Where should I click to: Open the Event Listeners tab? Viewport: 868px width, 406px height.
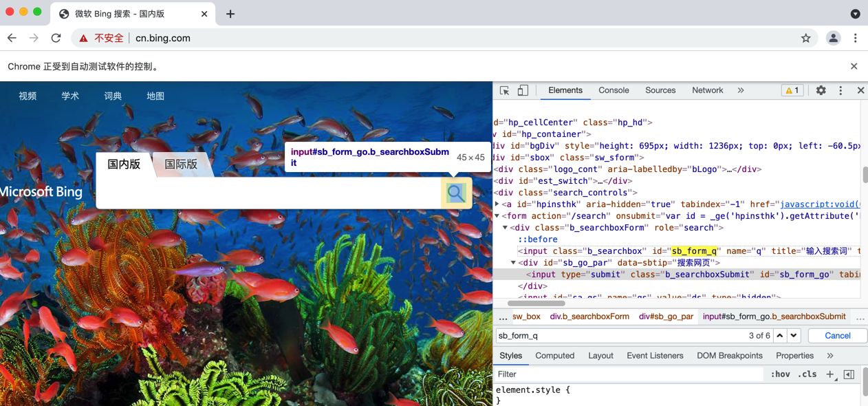(x=655, y=356)
